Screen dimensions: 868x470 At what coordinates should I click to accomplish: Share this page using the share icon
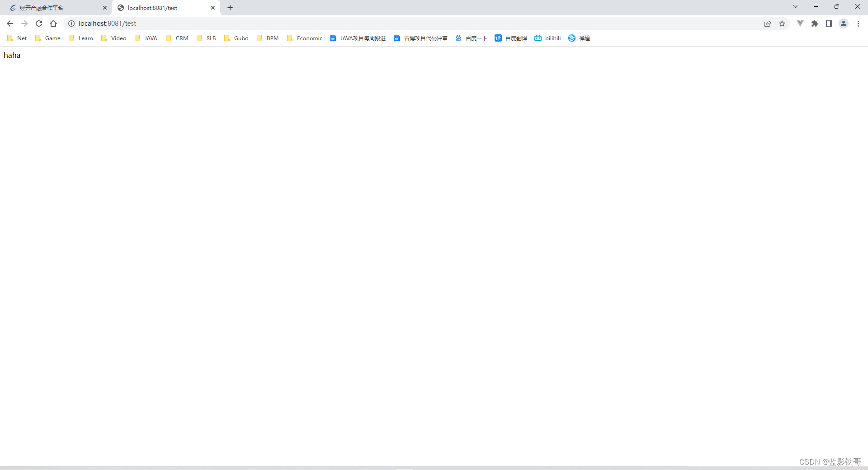point(768,23)
